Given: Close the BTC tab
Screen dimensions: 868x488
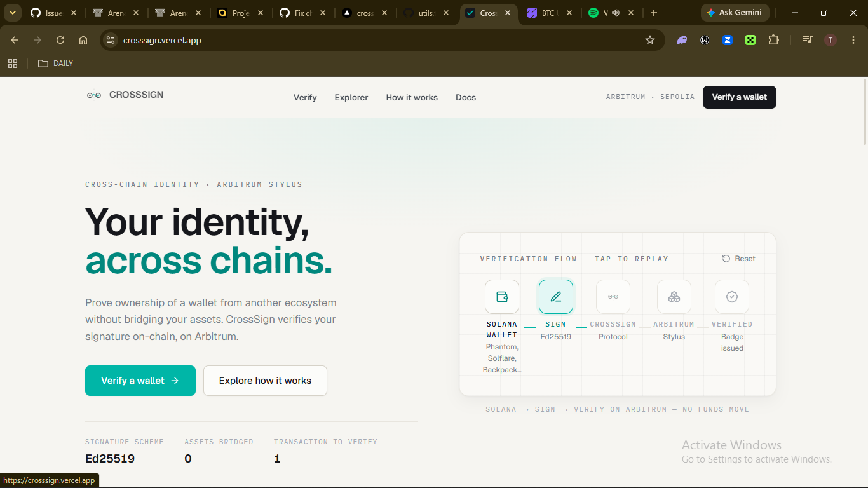Looking at the screenshot, I should tap(569, 13).
